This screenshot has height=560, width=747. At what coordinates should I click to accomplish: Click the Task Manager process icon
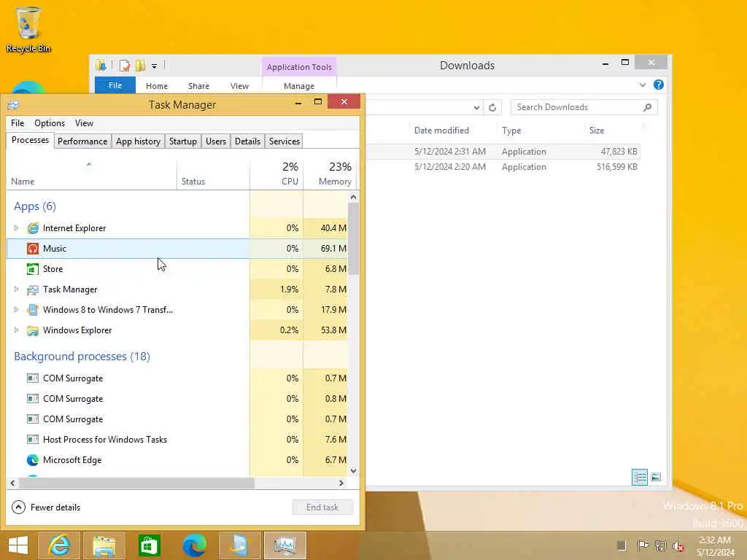(x=32, y=289)
